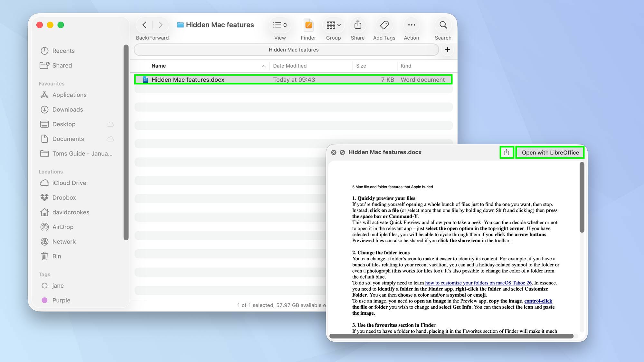Open the Bin from the sidebar

[x=57, y=256]
